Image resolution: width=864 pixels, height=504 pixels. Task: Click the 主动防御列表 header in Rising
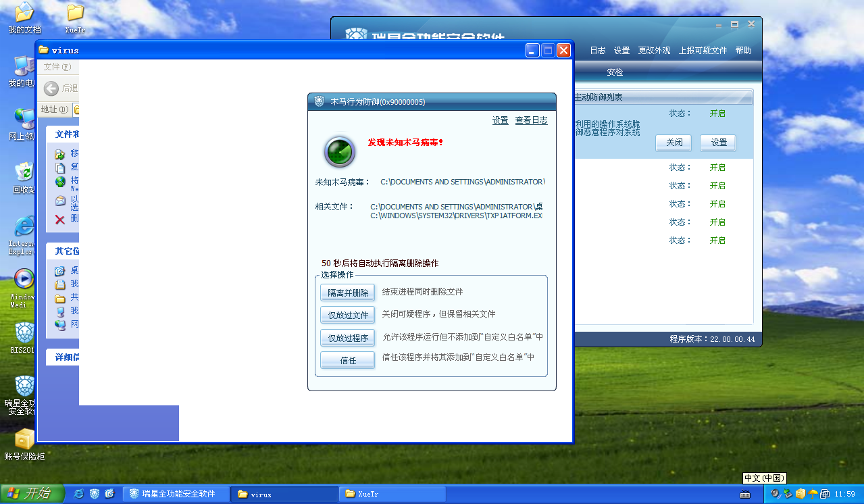point(598,97)
